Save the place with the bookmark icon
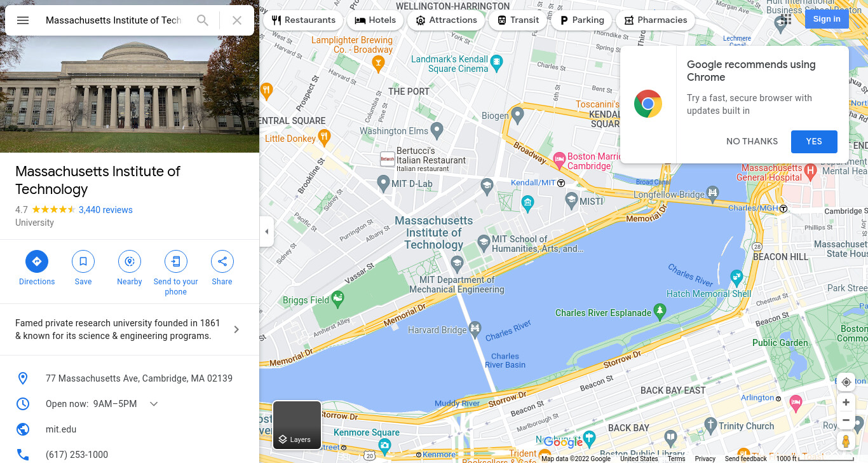This screenshot has height=463, width=868. point(83,268)
